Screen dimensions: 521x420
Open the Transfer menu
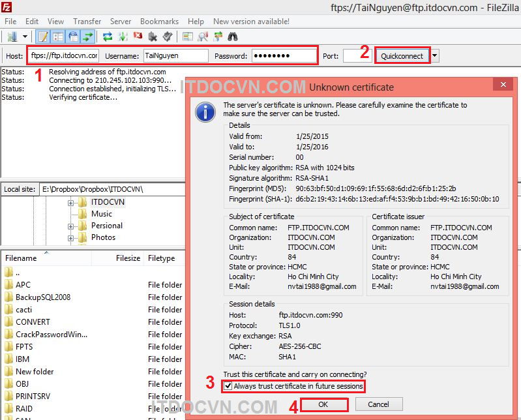[87, 22]
